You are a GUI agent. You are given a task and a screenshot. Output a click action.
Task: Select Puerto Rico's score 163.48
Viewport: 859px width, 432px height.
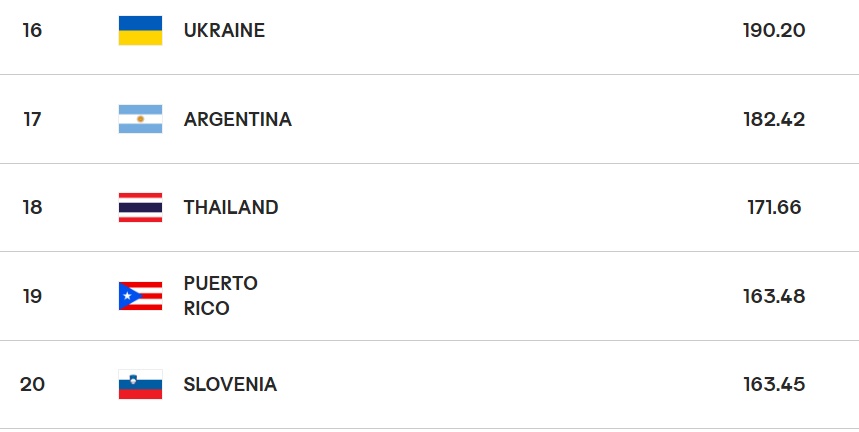tap(774, 296)
